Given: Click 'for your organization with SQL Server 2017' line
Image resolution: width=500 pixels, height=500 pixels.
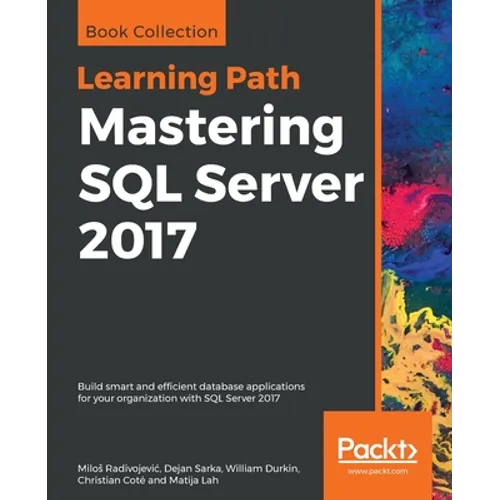Looking at the screenshot, I should pyautogui.click(x=179, y=398).
